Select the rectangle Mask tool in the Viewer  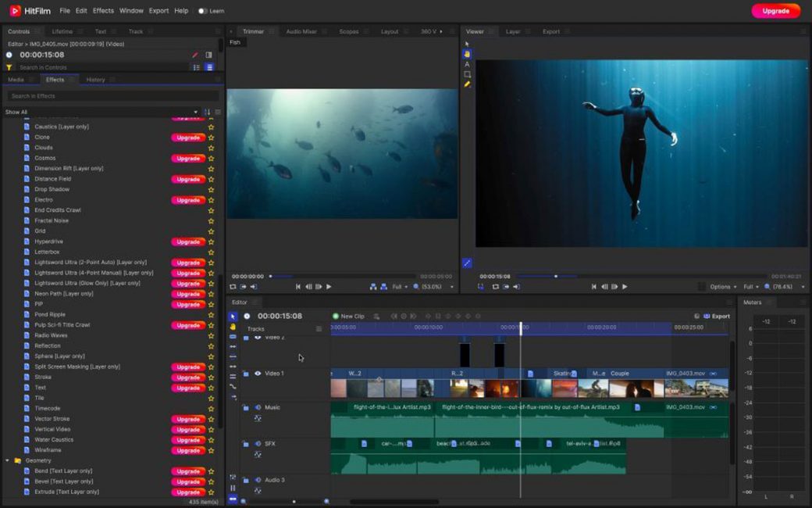click(x=468, y=73)
